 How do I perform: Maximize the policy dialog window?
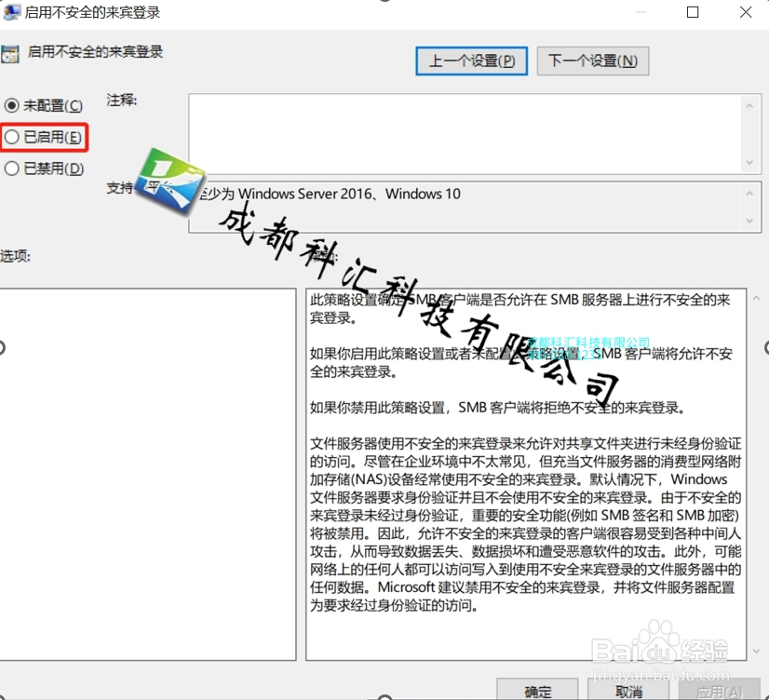[x=693, y=12]
